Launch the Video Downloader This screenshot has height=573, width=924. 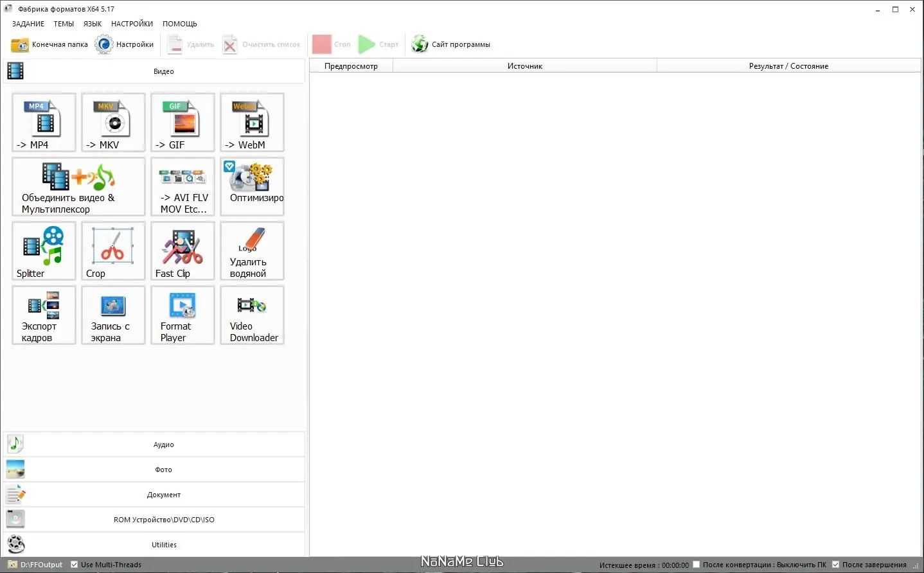(251, 315)
